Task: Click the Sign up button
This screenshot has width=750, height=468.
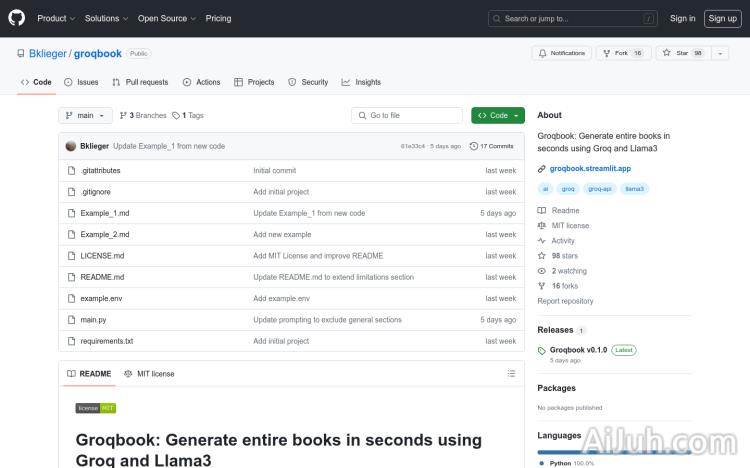Action: click(721, 18)
